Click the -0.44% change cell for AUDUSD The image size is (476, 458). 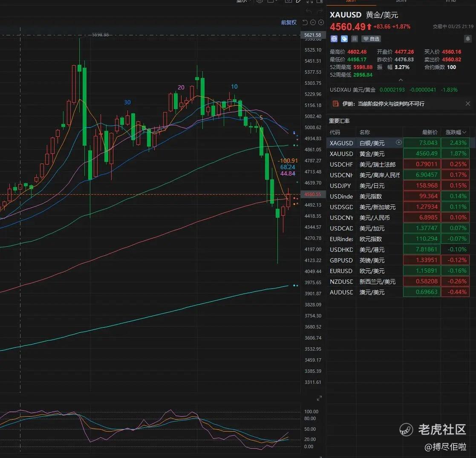click(456, 292)
